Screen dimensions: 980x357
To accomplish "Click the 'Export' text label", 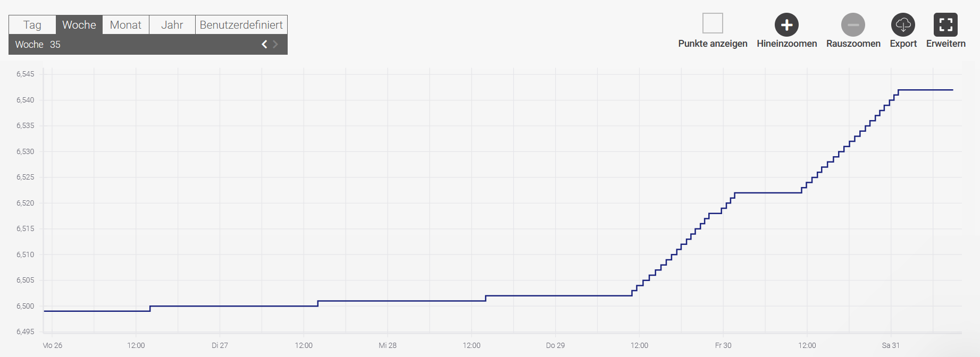I will click(x=903, y=44).
